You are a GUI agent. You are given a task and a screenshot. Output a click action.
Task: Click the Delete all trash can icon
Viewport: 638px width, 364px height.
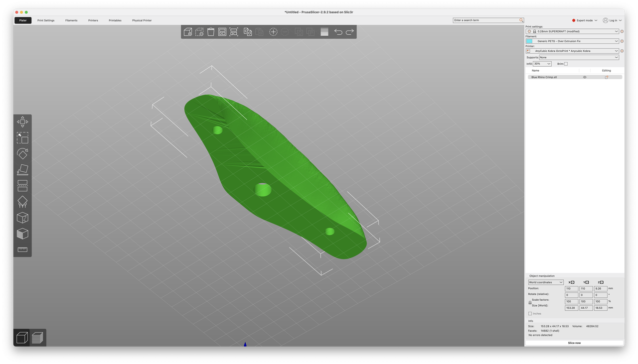click(x=211, y=32)
